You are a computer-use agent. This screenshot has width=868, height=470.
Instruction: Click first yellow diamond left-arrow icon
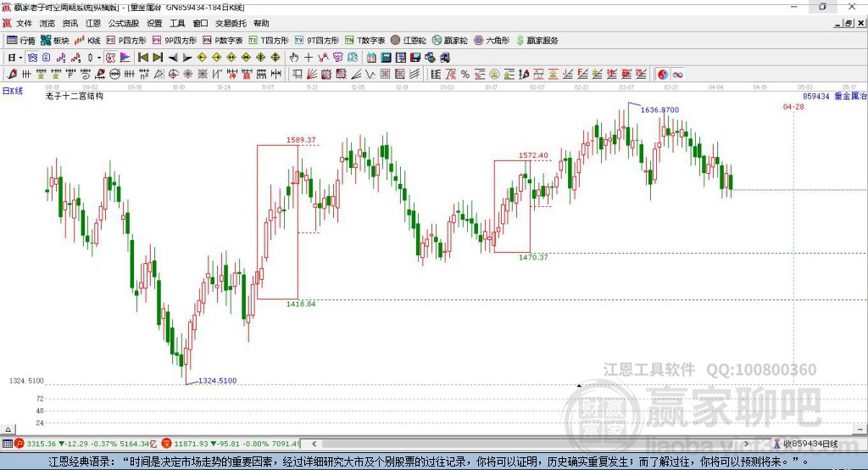202,57
